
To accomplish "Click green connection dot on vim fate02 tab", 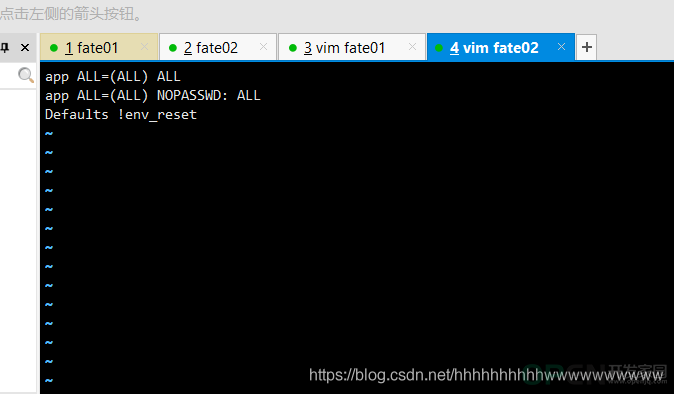I will point(439,48).
